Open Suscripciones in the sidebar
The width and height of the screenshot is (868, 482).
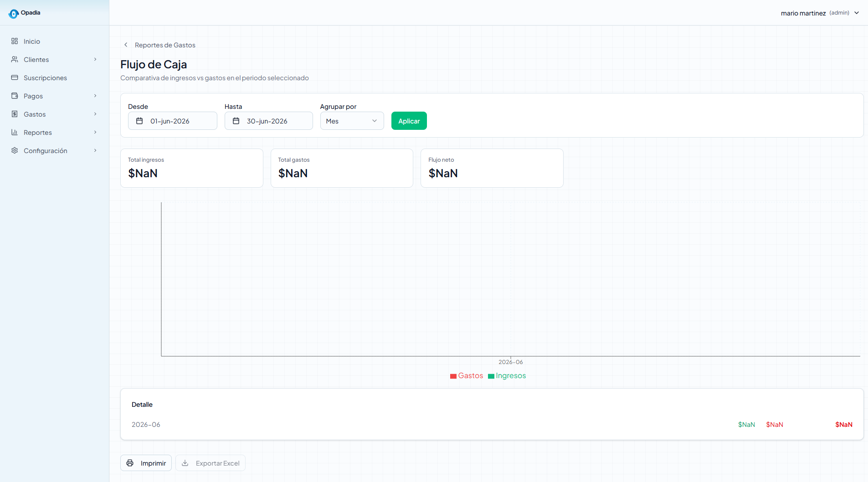(54, 77)
